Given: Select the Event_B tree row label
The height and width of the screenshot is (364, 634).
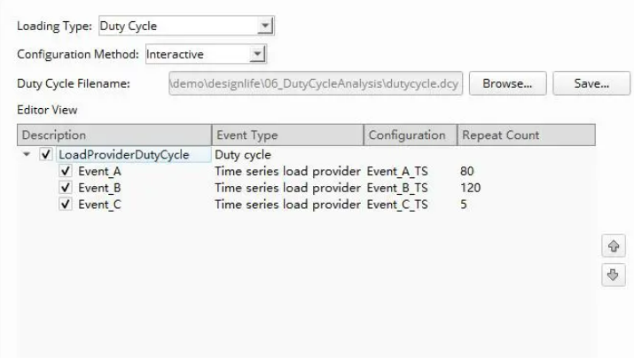Looking at the screenshot, I should (x=95, y=188).
